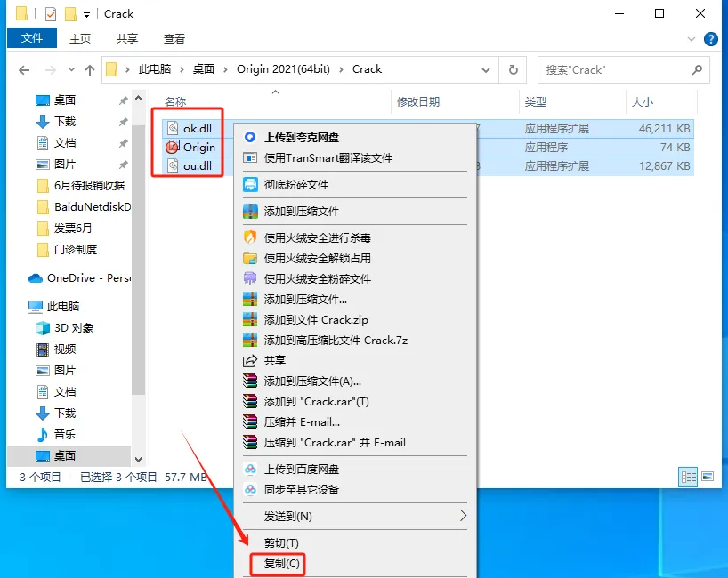Click Origin 2021(64bit) breadcrumb segment
This screenshot has height=578, width=728.
pyautogui.click(x=283, y=69)
